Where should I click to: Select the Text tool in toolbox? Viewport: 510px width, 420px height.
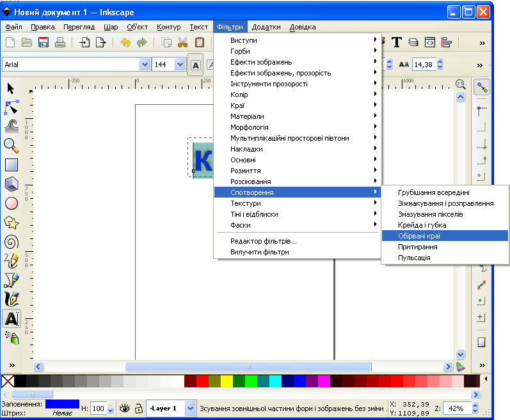coord(12,318)
